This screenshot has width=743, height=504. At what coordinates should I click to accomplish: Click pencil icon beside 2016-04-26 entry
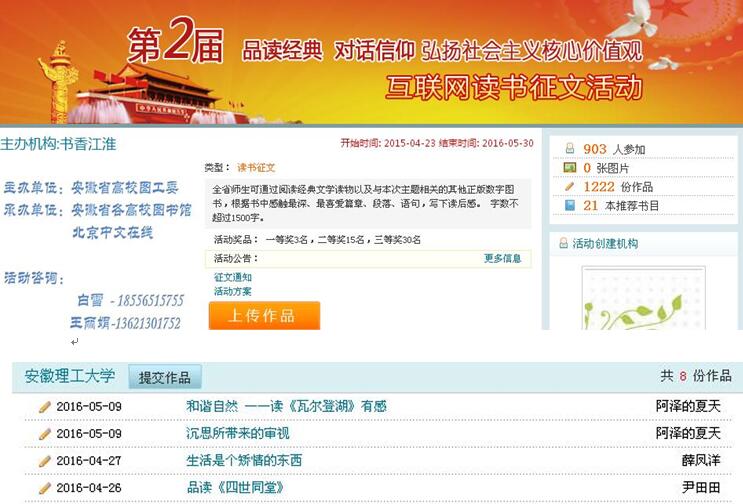44,488
